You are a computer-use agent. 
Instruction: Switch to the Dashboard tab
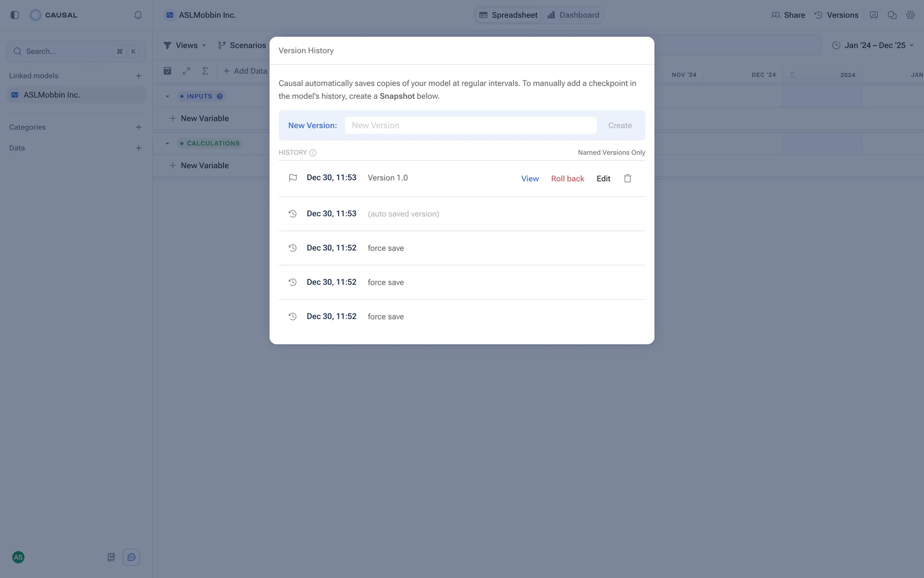(573, 15)
